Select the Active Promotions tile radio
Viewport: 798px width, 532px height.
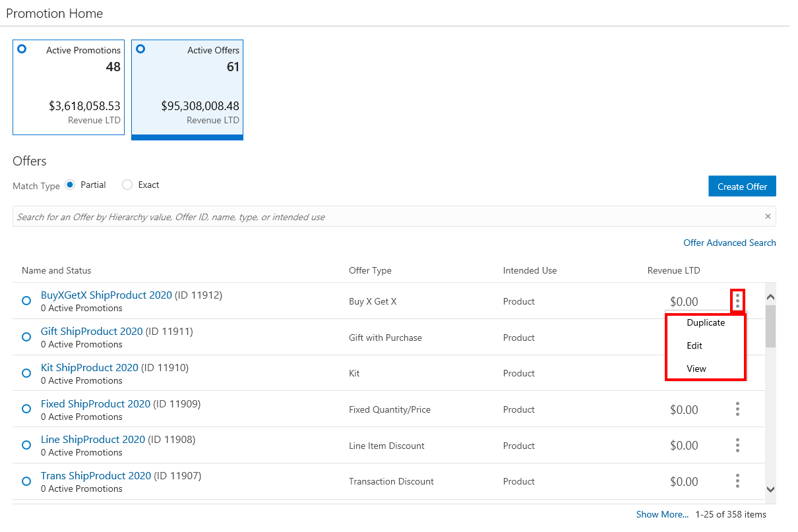22,49
